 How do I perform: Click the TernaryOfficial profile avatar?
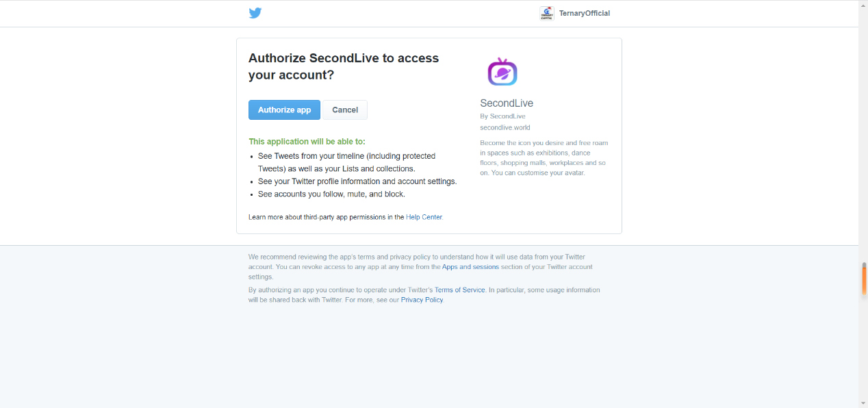547,13
